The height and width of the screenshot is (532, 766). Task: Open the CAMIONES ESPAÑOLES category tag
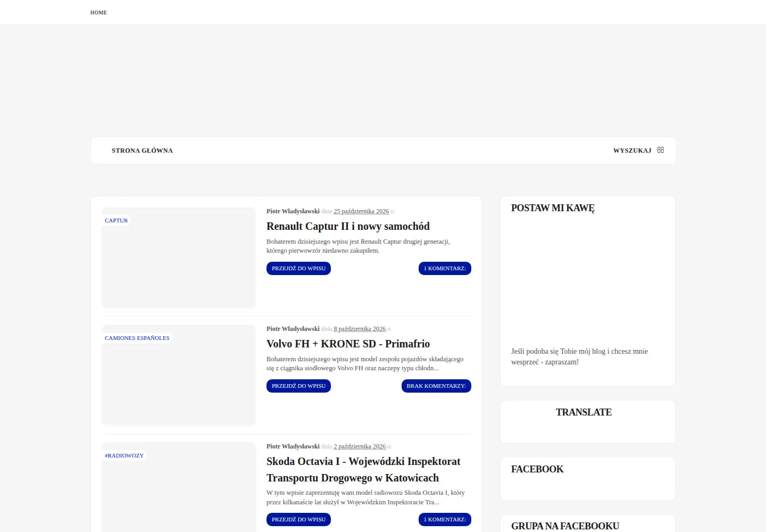click(x=137, y=338)
